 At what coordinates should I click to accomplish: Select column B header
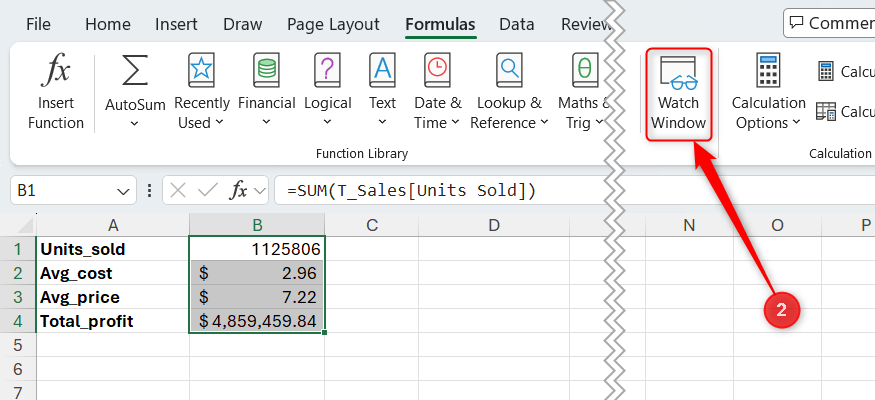pos(257,225)
